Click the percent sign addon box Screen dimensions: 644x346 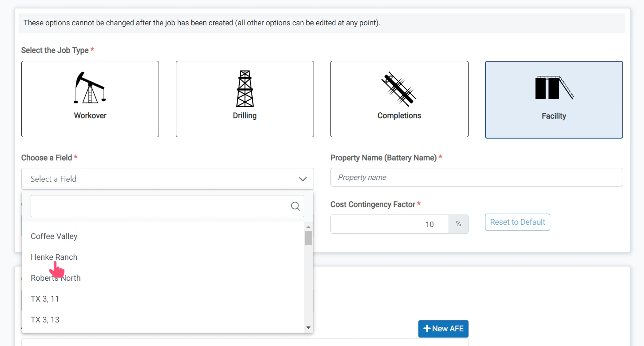point(459,224)
